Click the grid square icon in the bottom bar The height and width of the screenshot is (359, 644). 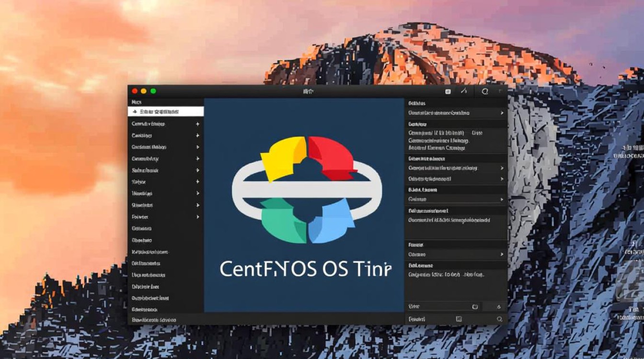459,319
